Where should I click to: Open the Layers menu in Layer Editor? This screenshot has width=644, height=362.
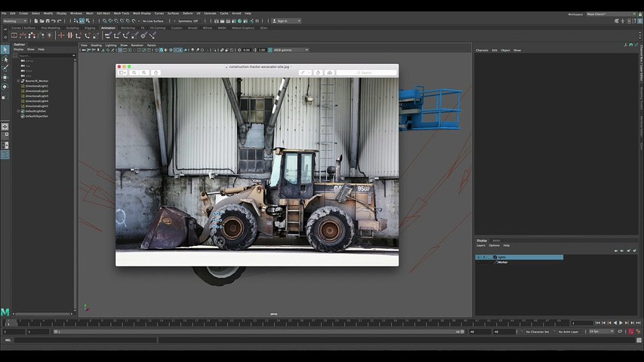481,245
